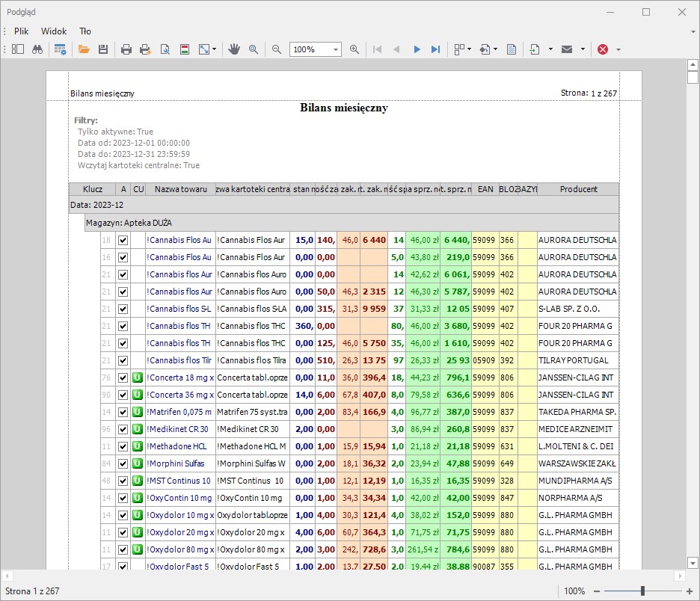
Task: Open the Widok menu
Action: point(54,31)
